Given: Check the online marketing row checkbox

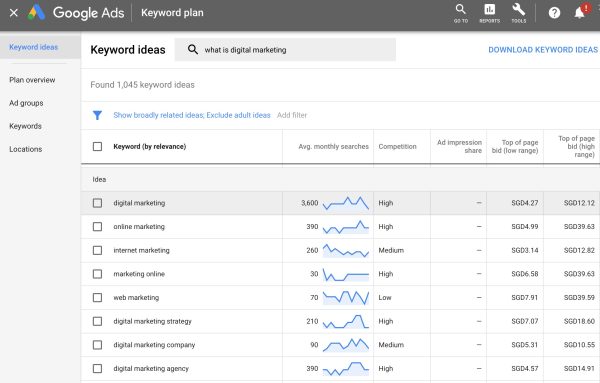Looking at the screenshot, I should pos(98,227).
